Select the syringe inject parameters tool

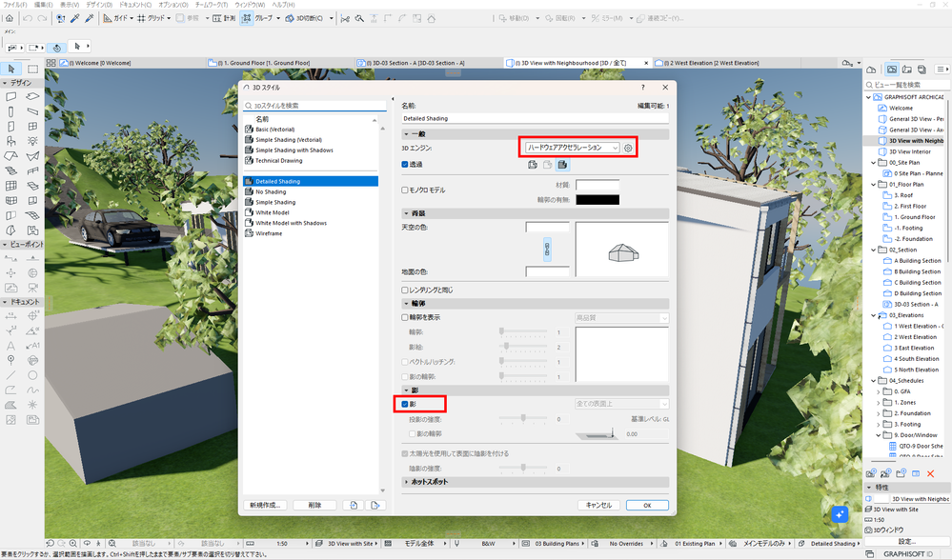[x=90, y=18]
